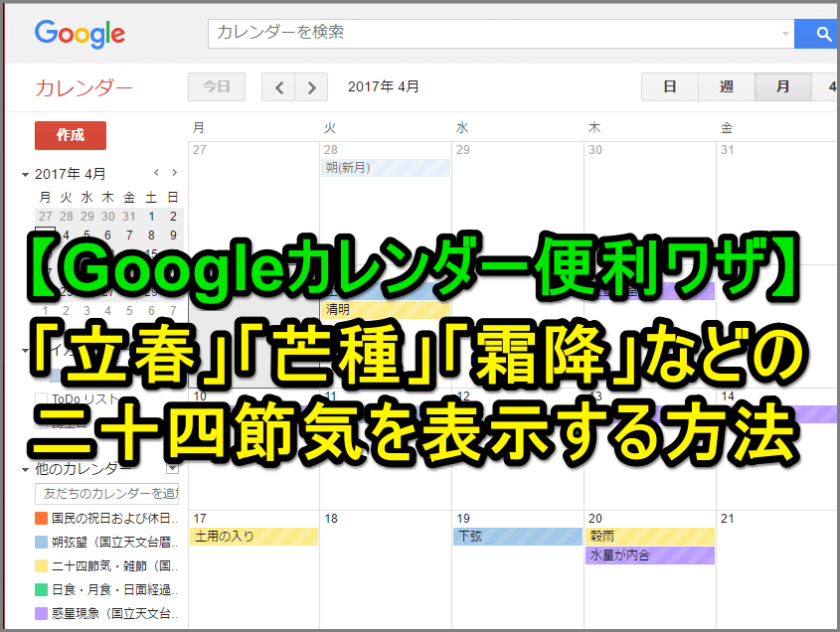Click the Google logo
This screenshot has height=632, width=840.
[x=80, y=34]
